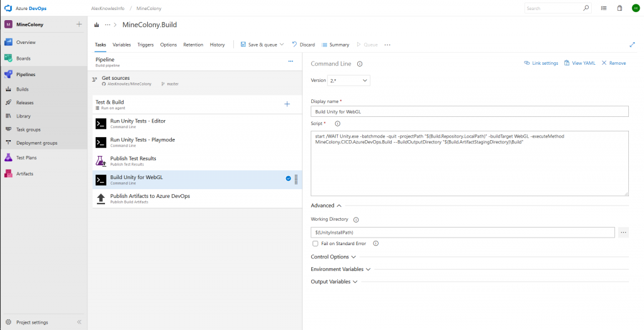Screen dimensions: 644x330
Task: Click the Script field info icon
Action: coord(338,124)
